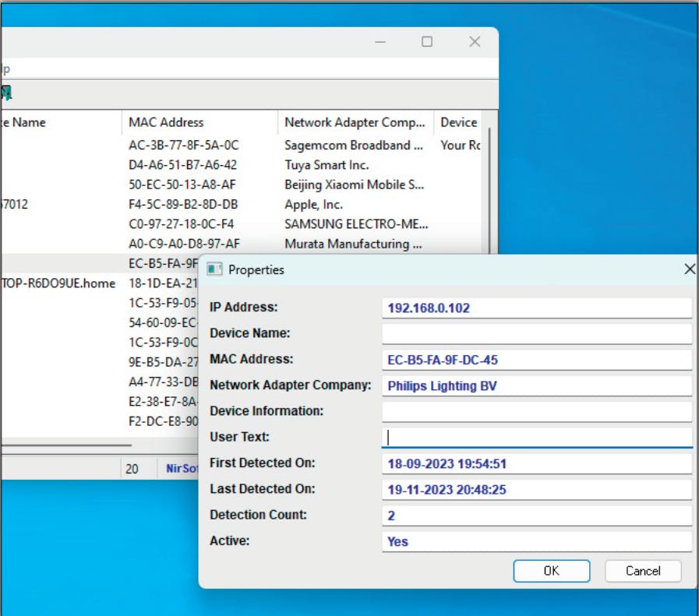The width and height of the screenshot is (699, 616).
Task: Sort by Network Adapter Company column header
Action: click(355, 122)
